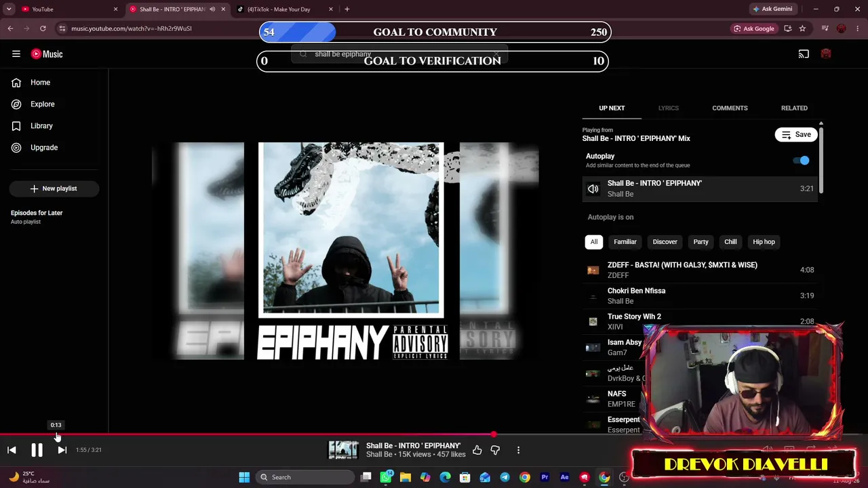The height and width of the screenshot is (488, 868).
Task: View site information icon in address bar
Action: [62, 28]
